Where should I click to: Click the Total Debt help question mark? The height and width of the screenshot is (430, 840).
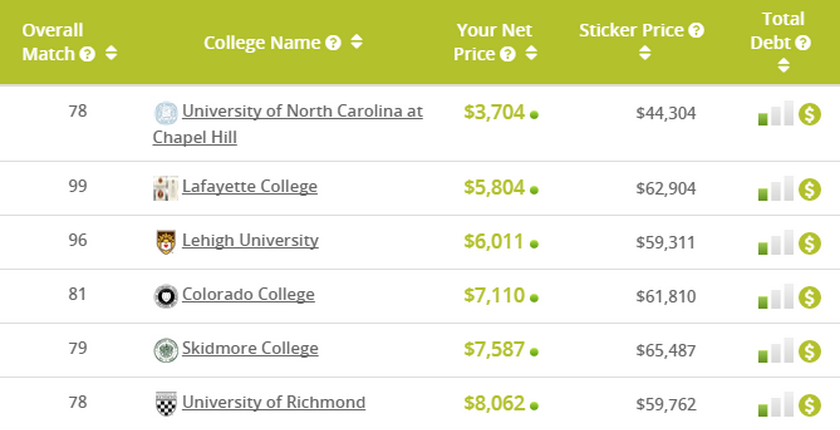pos(802,43)
